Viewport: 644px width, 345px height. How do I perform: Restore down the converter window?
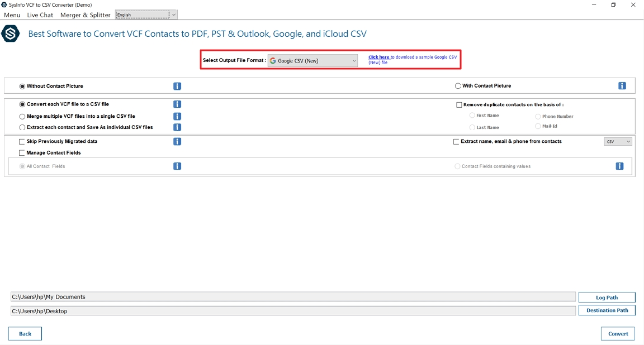[613, 5]
